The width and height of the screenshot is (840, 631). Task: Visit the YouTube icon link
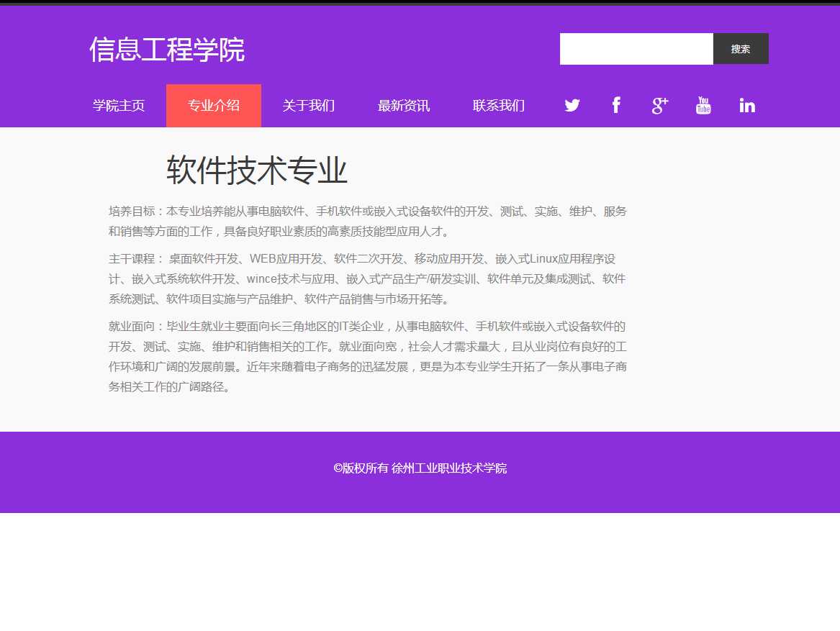coord(703,106)
